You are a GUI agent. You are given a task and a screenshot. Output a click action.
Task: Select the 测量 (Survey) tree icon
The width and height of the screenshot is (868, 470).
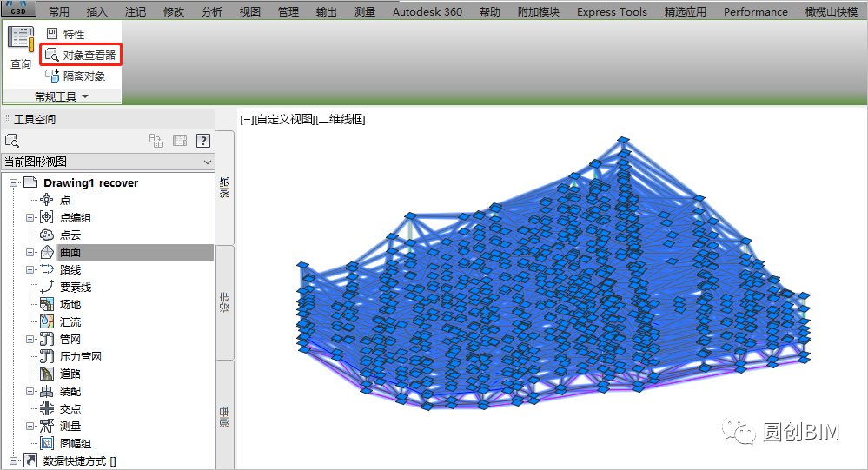coord(47,426)
